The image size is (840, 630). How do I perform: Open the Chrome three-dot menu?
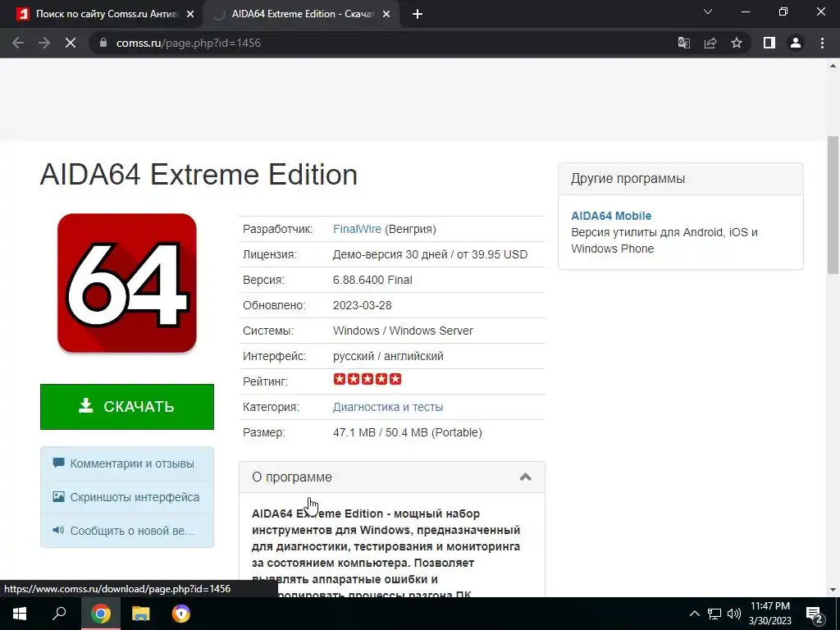coord(822,43)
